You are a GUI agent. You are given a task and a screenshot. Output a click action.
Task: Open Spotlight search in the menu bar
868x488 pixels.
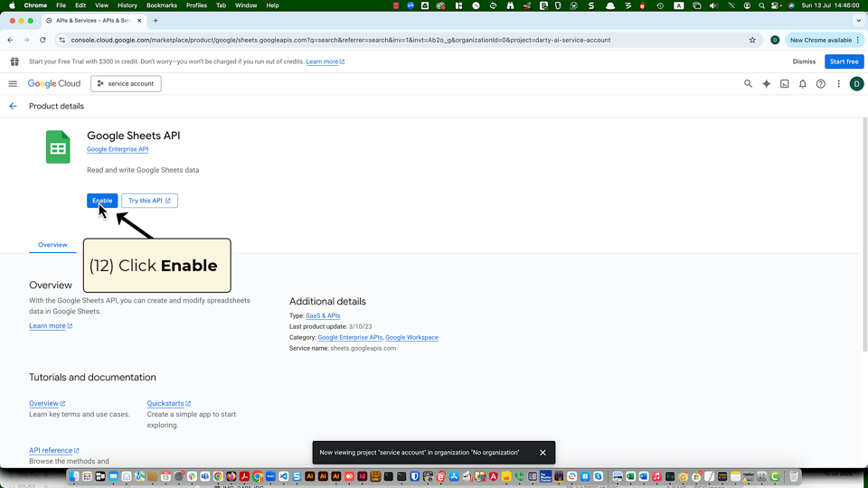tap(761, 5)
